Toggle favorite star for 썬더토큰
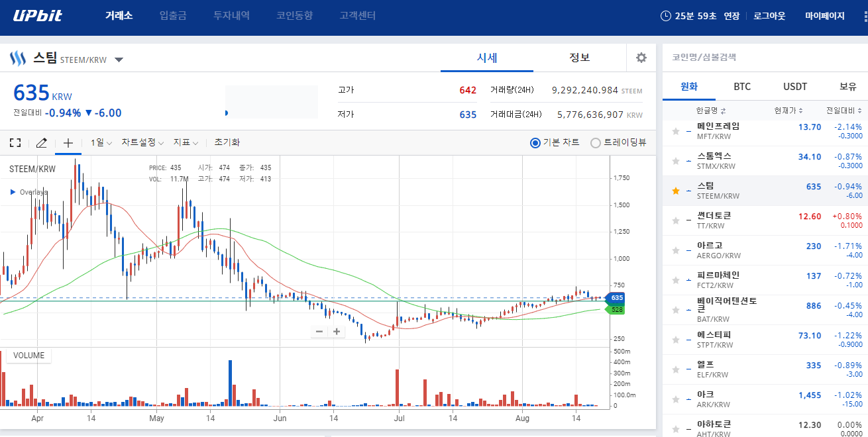This screenshot has width=868, height=437. click(676, 220)
